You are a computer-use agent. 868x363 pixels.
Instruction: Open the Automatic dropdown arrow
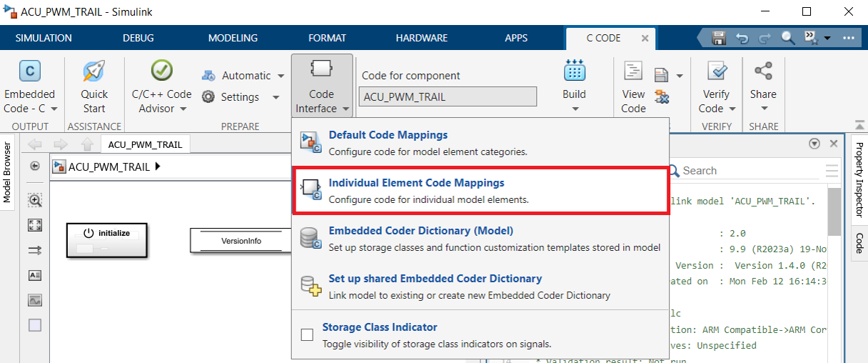click(281, 76)
